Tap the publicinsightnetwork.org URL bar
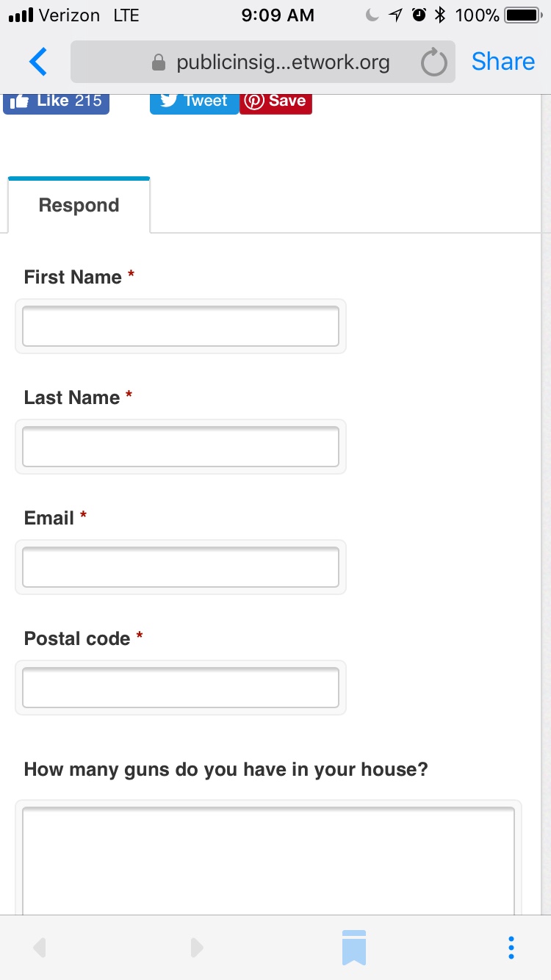The width and height of the screenshot is (551, 980). pos(283,62)
